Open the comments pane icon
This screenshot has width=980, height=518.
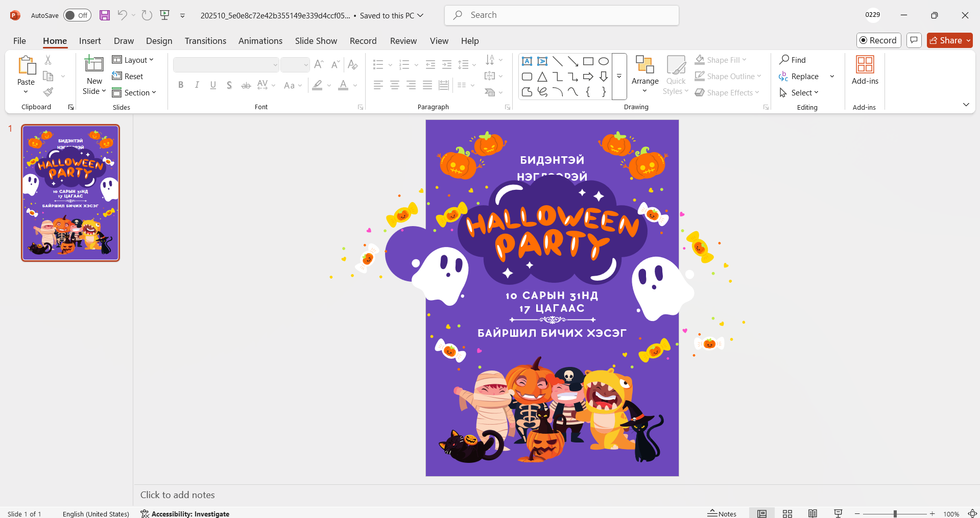914,40
